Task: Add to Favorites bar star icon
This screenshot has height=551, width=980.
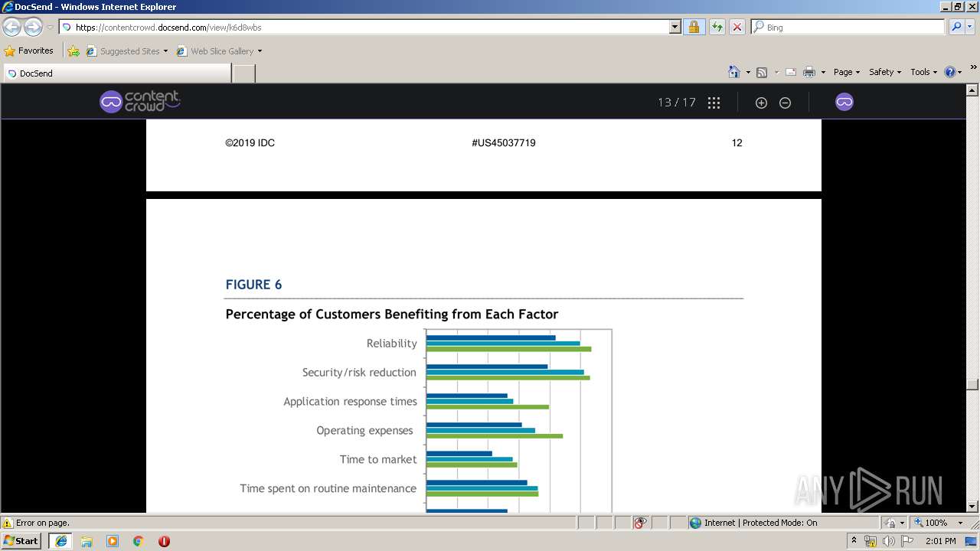Action: [x=73, y=51]
